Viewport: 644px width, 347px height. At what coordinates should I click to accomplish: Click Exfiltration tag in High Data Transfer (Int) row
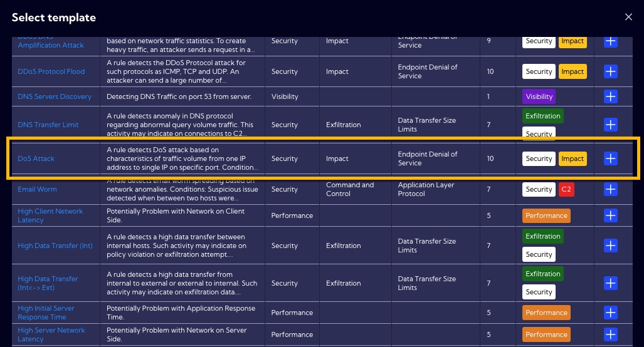pos(543,236)
